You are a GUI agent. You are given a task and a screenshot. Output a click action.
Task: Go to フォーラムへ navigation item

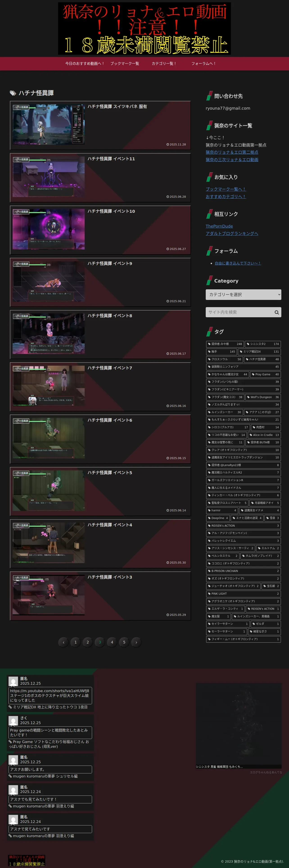(x=203, y=63)
